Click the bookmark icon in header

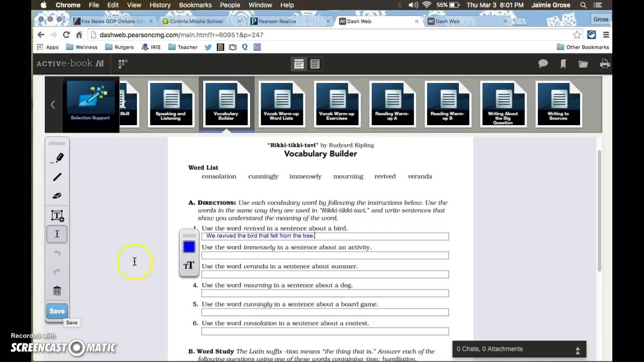(563, 64)
